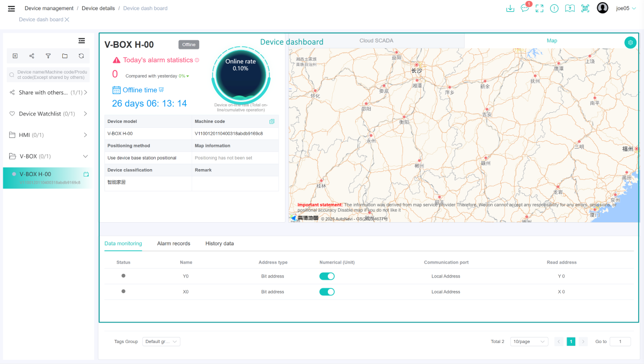
Task: Toggle the Y0 bit address switch
Action: [x=327, y=276]
